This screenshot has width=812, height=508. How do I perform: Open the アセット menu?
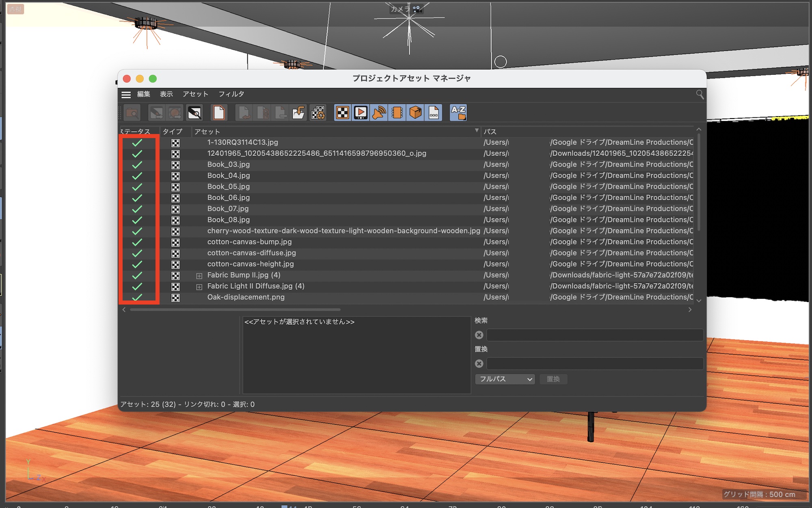click(x=195, y=94)
